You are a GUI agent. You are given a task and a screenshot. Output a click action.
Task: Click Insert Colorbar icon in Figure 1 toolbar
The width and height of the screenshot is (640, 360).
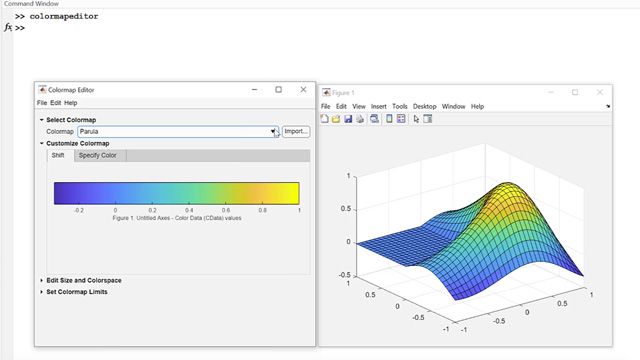pyautogui.click(x=389, y=119)
